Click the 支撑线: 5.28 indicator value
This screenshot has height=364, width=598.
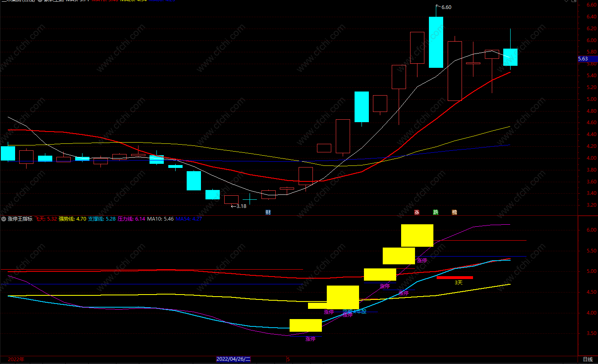coord(102,219)
